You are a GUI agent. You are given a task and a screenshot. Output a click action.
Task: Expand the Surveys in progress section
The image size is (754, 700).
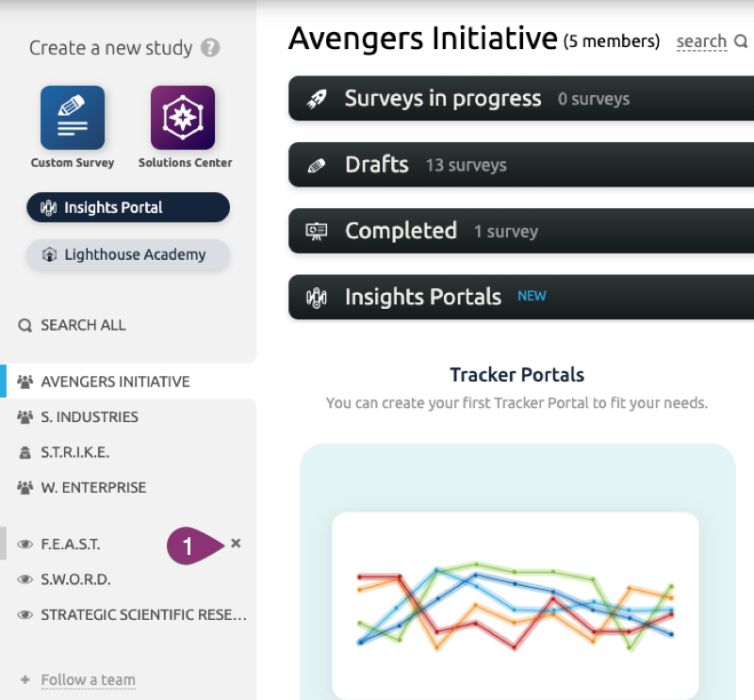tap(521, 99)
